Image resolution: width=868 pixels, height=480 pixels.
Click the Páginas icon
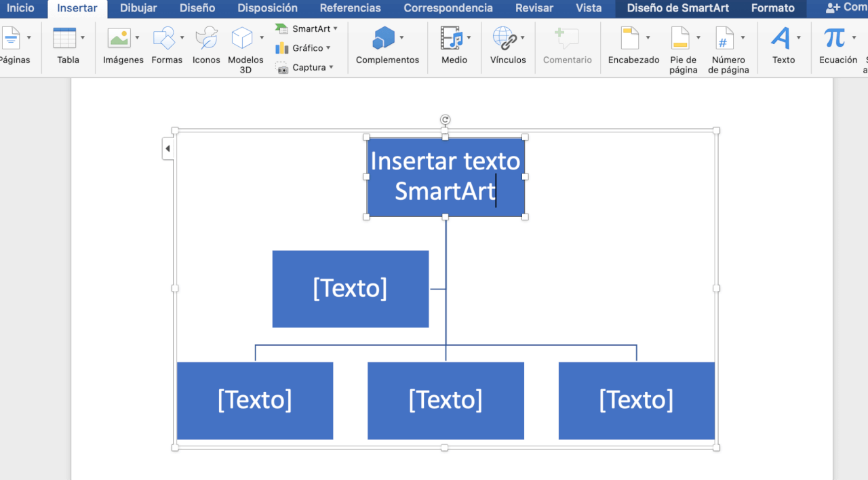point(10,38)
